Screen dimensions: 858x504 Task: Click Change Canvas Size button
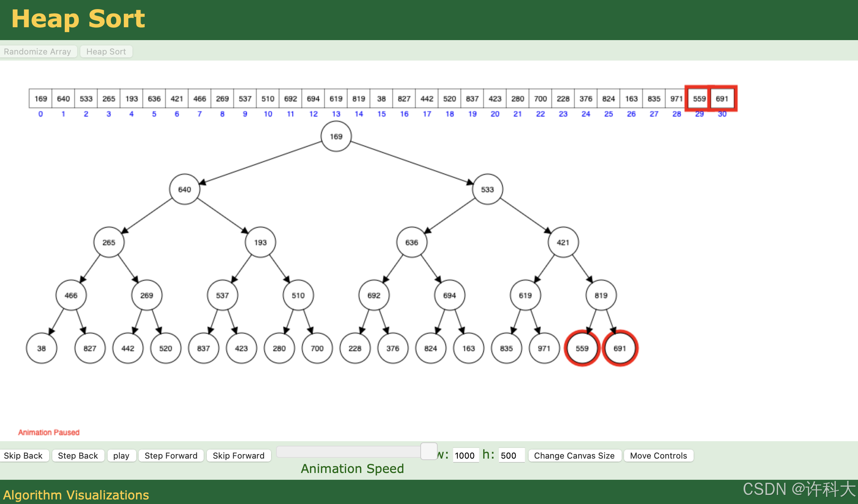(574, 456)
